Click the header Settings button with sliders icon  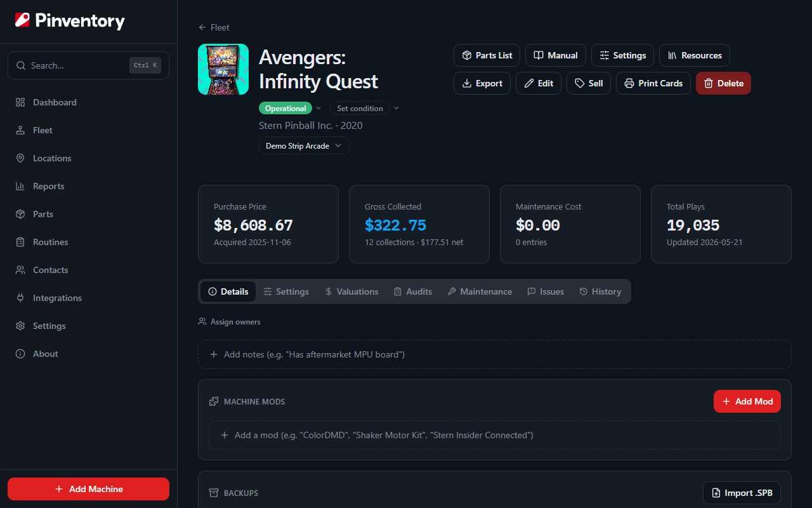[x=622, y=55]
